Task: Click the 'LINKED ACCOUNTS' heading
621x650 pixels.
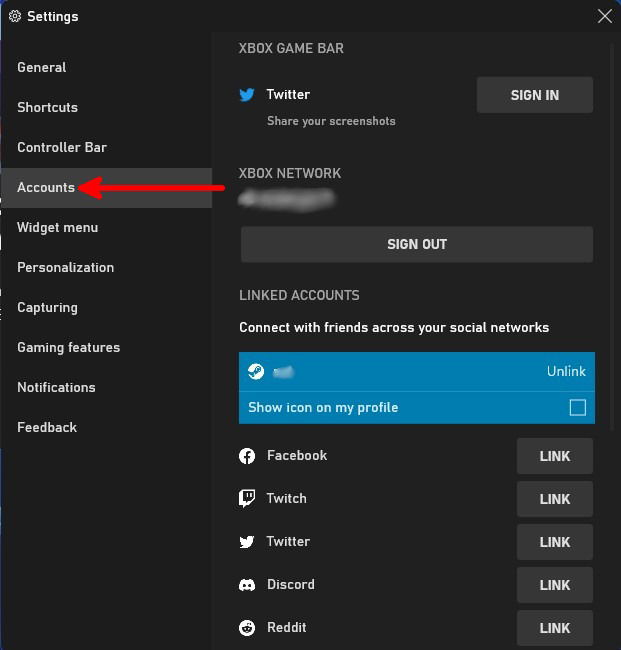Action: coord(299,295)
